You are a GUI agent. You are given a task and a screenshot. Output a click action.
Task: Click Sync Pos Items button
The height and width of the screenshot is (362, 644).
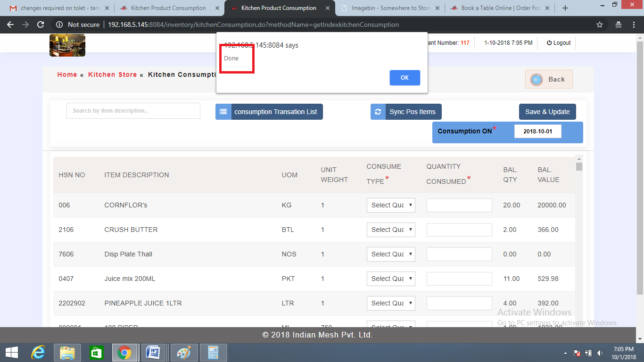(406, 112)
